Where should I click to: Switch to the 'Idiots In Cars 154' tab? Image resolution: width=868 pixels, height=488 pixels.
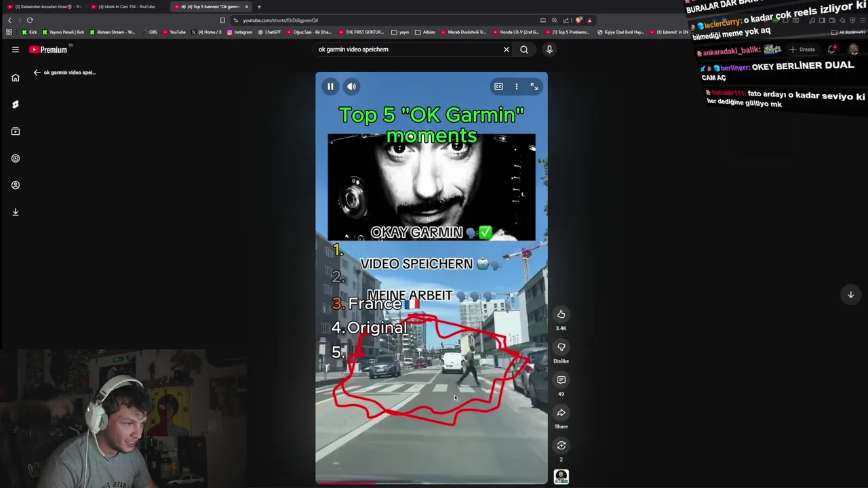[126, 7]
